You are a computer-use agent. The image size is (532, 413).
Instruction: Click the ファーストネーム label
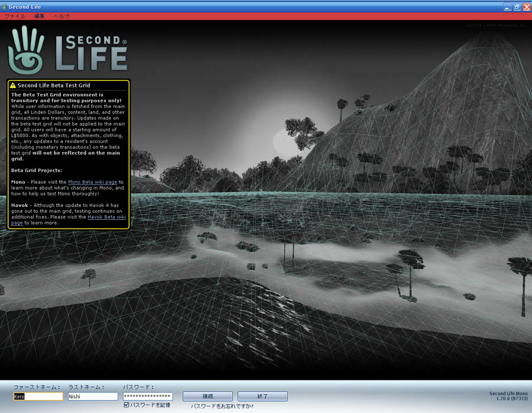coord(37,387)
